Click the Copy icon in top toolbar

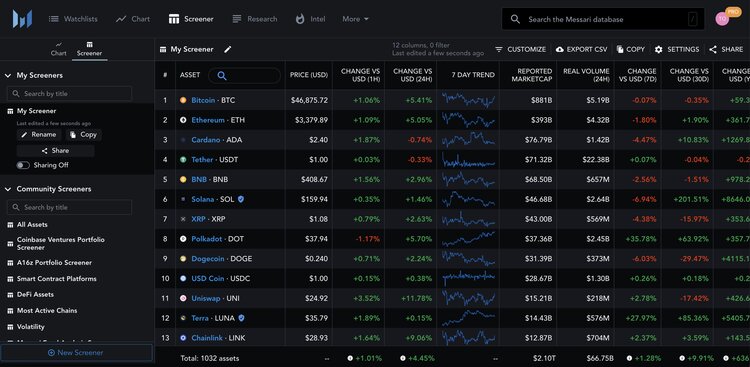coord(620,49)
